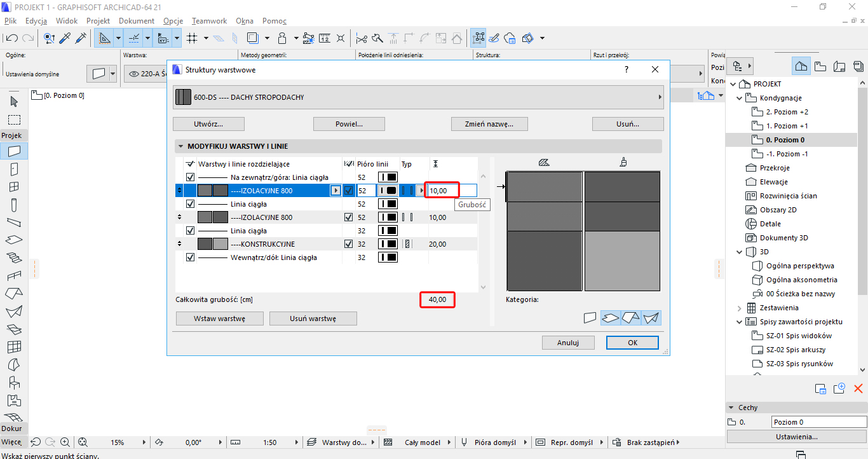This screenshot has width=868, height=459.
Task: Click the Powiel... button
Action: click(349, 124)
